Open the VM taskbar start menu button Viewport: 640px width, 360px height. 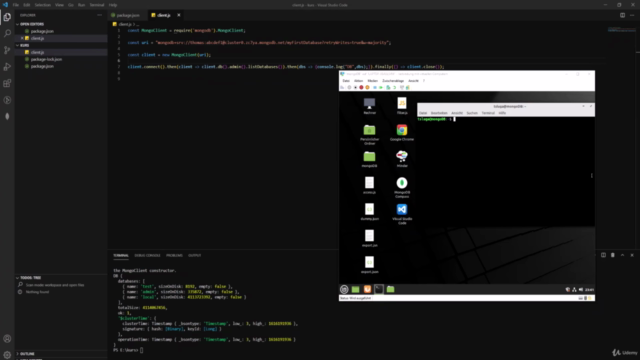(344, 289)
